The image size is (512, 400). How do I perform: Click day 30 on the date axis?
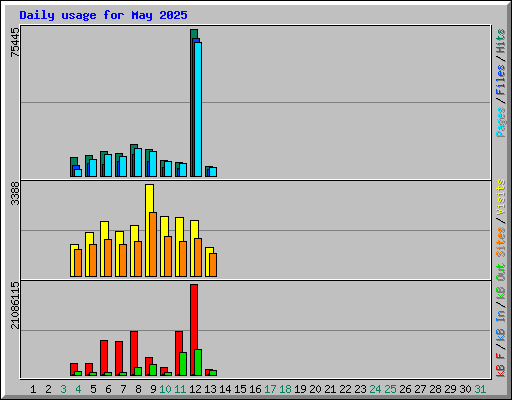pyautogui.click(x=465, y=389)
